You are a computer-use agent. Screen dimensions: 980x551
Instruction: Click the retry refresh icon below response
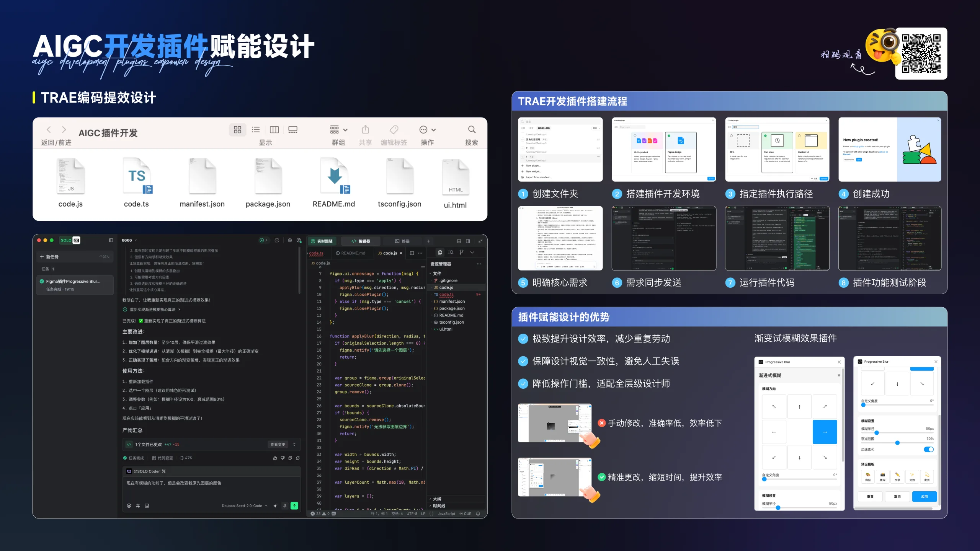coord(298,458)
